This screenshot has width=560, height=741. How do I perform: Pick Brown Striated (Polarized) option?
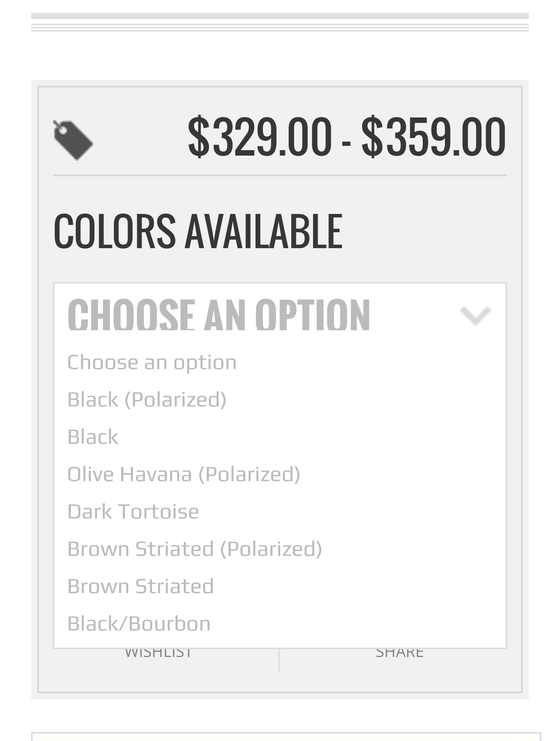click(280, 549)
